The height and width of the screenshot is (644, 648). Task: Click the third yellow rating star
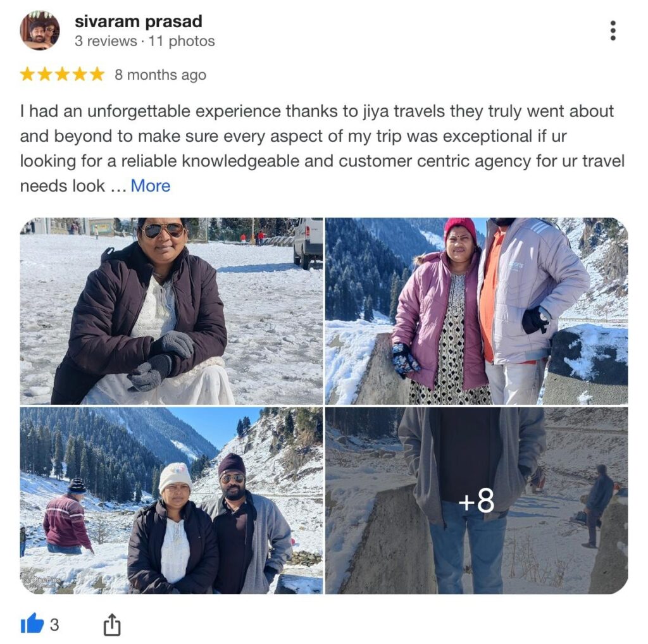[62, 75]
